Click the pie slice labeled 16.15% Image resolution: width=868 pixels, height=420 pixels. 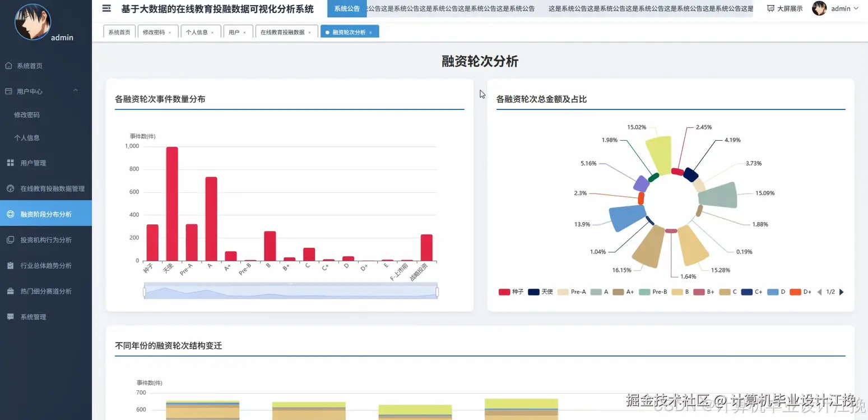pyautogui.click(x=649, y=247)
